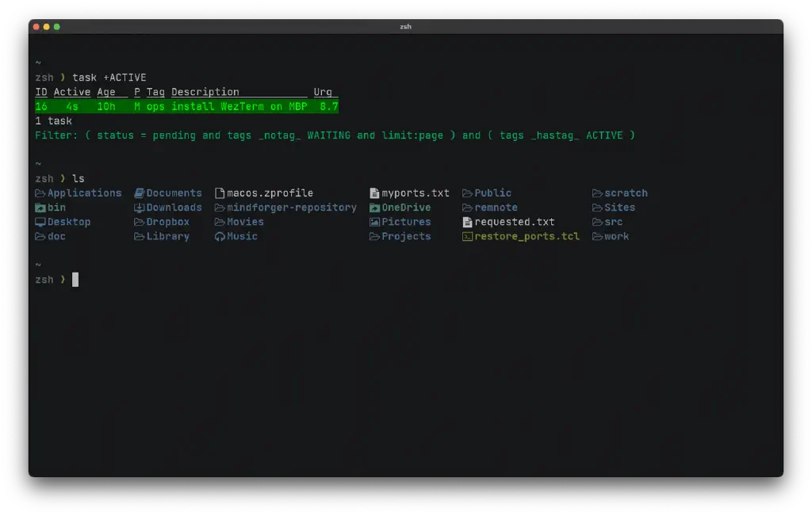
Task: Click the folder icon beside Sites
Action: coord(597,208)
